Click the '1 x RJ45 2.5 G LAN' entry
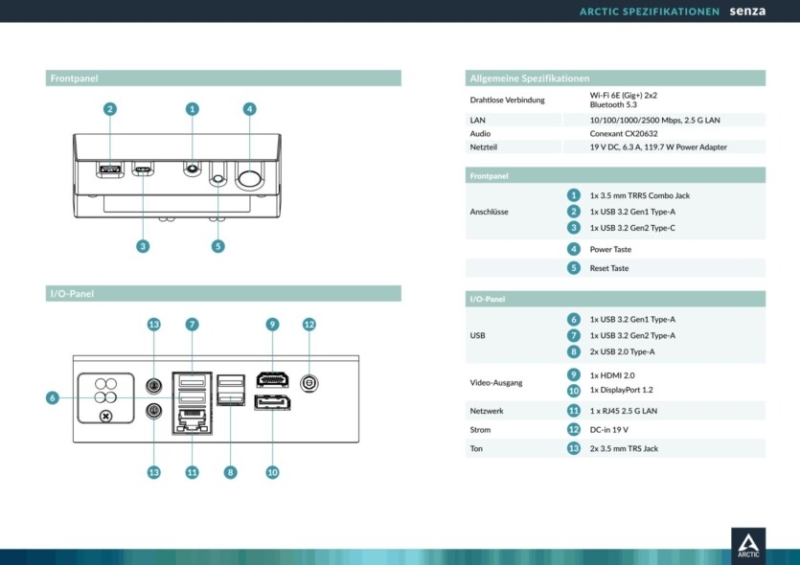The height and width of the screenshot is (565, 800). pyautogui.click(x=623, y=411)
